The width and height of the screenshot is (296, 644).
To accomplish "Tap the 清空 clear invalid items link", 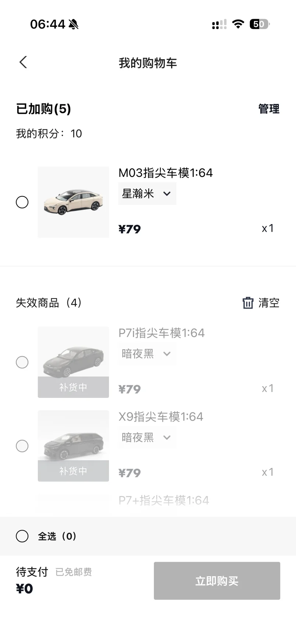I will [x=269, y=303].
